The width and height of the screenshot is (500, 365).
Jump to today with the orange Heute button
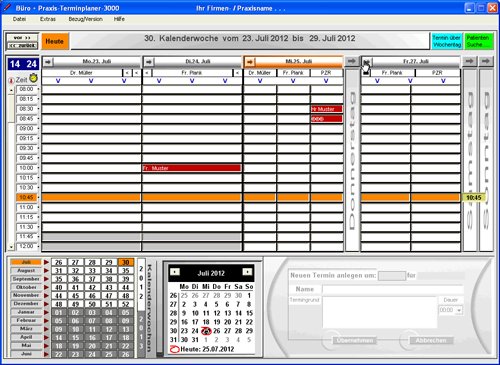click(55, 41)
